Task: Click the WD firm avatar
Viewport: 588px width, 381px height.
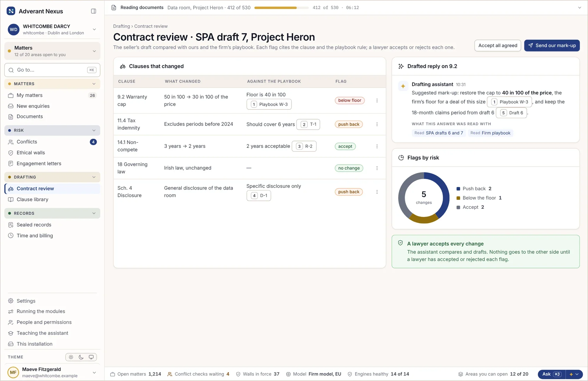Action: (x=14, y=30)
